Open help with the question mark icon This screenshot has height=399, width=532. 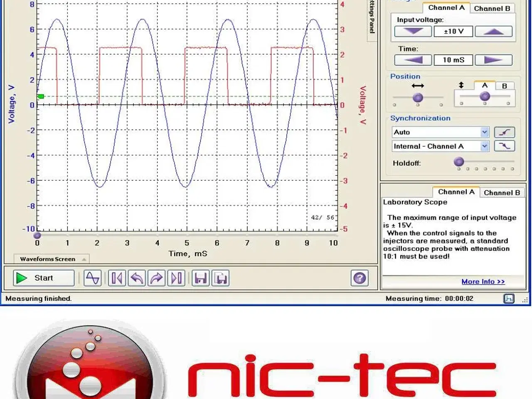pyautogui.click(x=360, y=278)
